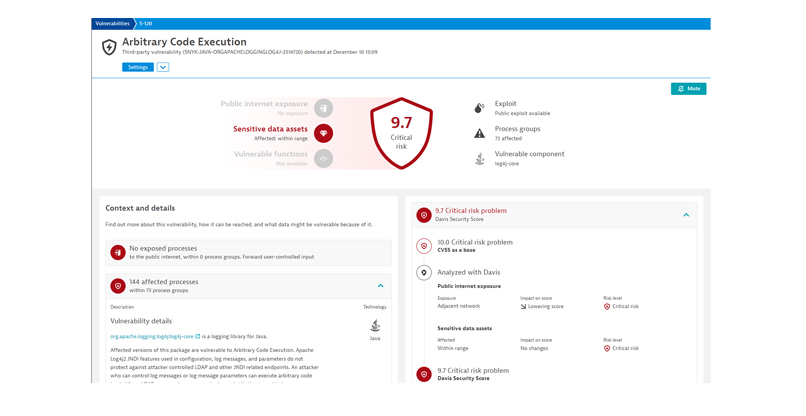The height and width of the screenshot is (416, 806).
Task: Click the Exploit bomb icon
Action: [480, 107]
